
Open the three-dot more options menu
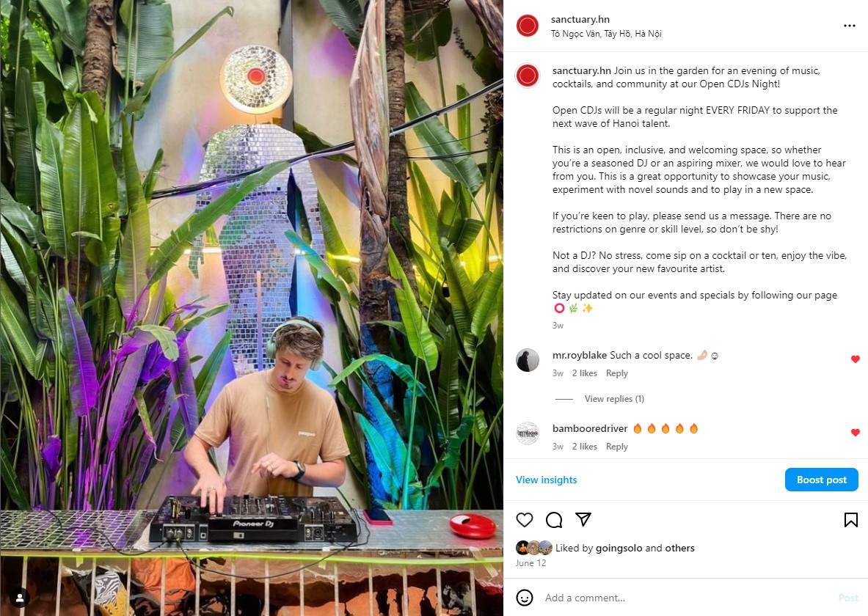(849, 26)
